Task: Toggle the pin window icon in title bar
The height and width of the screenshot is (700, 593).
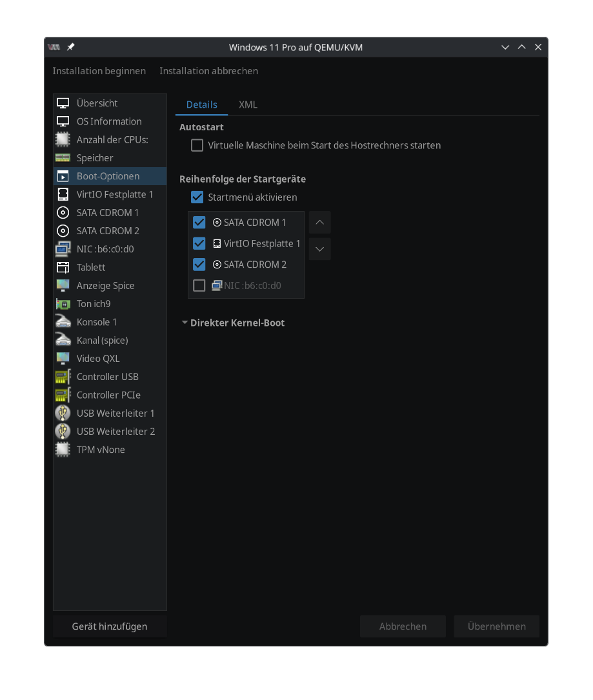Action: coord(71,47)
